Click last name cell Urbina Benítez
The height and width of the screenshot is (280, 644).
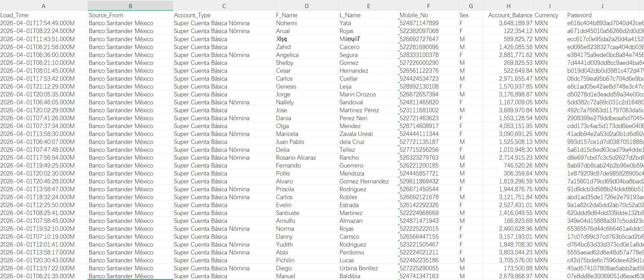coord(368,268)
